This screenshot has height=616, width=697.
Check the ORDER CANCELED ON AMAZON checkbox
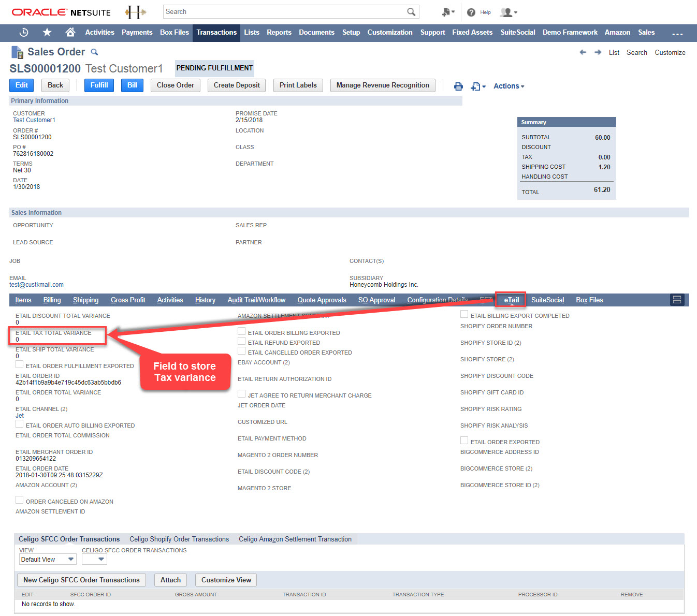coord(19,500)
